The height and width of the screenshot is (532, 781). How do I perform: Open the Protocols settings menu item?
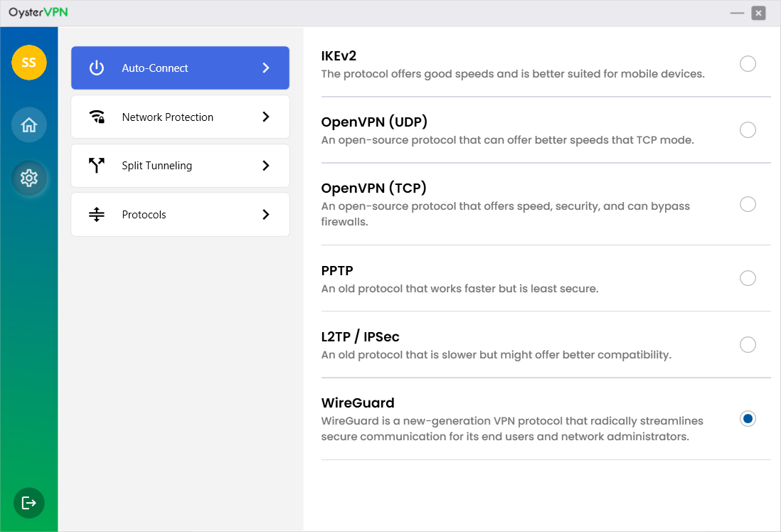pos(180,215)
